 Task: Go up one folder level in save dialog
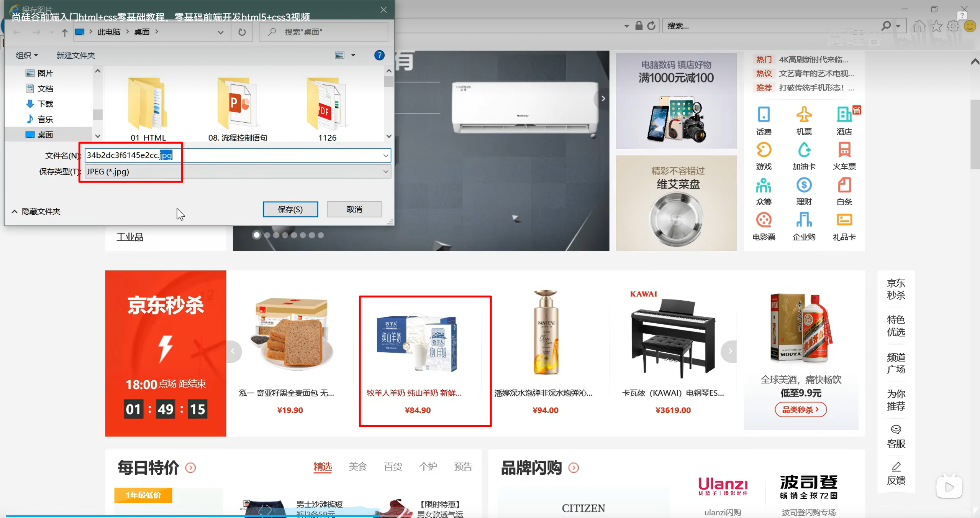(64, 32)
